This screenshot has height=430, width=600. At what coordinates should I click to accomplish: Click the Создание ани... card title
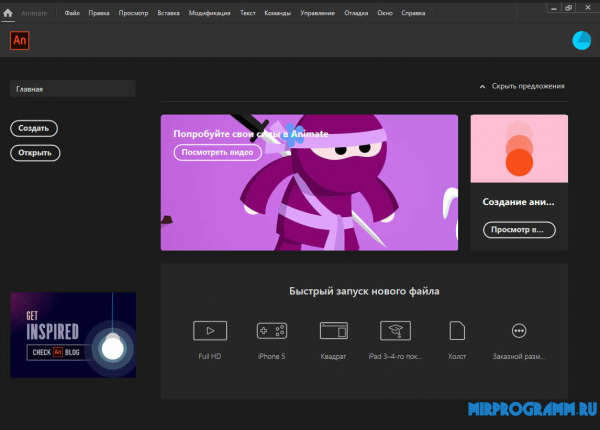pyautogui.click(x=518, y=202)
